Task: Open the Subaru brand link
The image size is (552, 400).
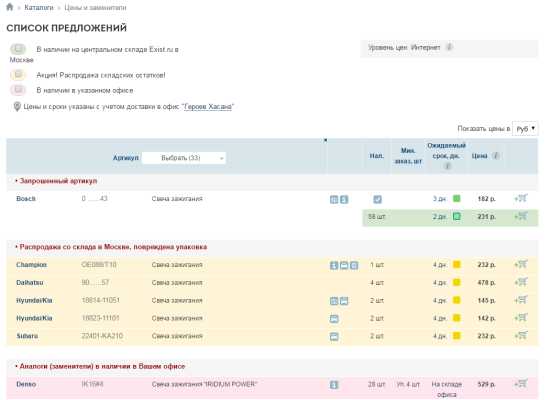Action: [x=27, y=336]
